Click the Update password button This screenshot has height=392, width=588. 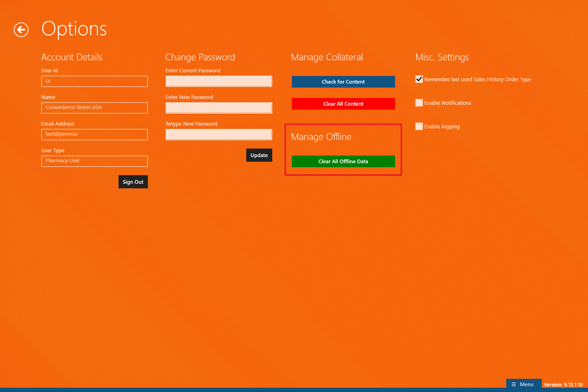click(x=259, y=155)
